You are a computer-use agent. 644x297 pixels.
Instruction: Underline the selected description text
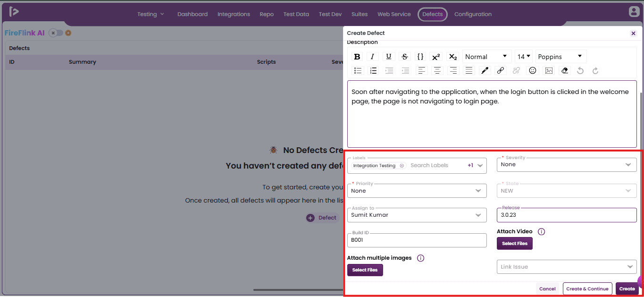389,57
